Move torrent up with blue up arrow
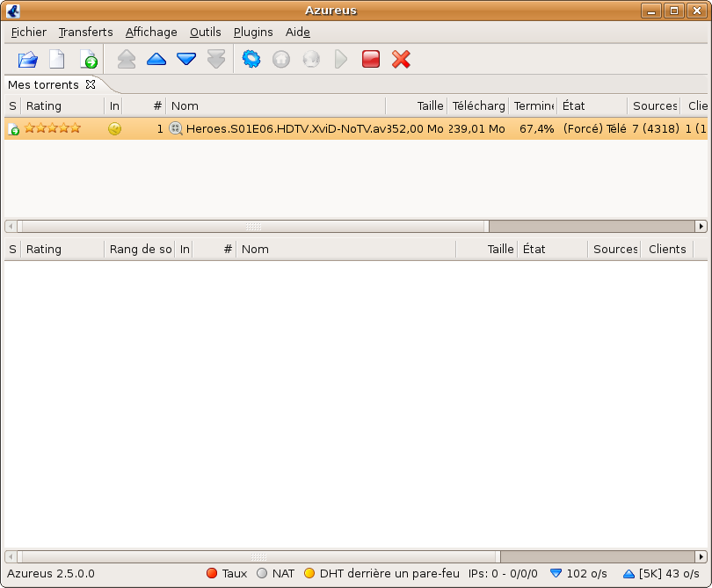 coord(156,60)
